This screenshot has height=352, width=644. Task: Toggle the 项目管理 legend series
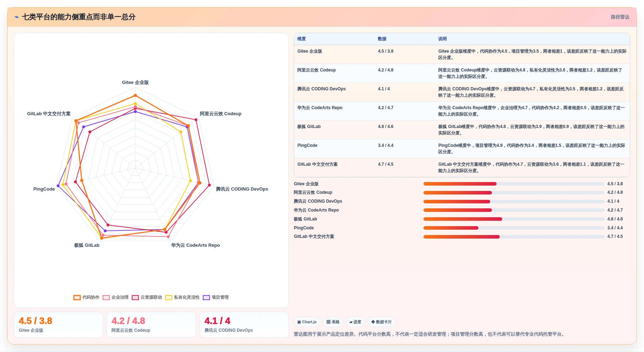216,298
